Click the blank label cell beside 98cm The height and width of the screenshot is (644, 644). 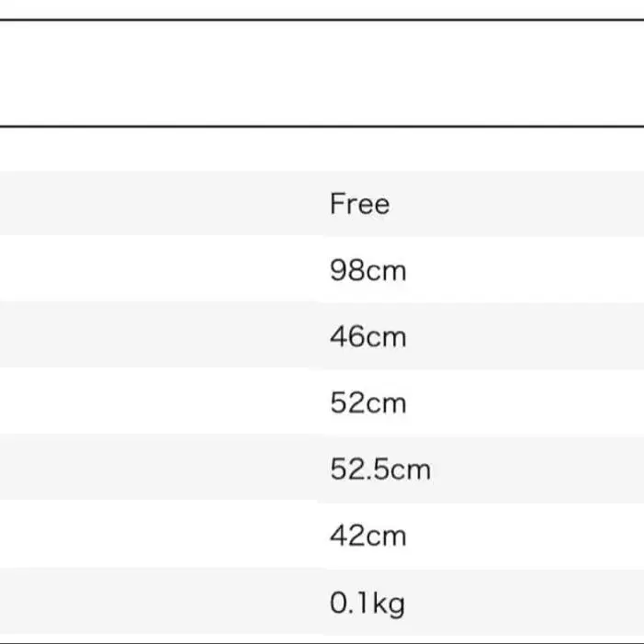(156, 271)
